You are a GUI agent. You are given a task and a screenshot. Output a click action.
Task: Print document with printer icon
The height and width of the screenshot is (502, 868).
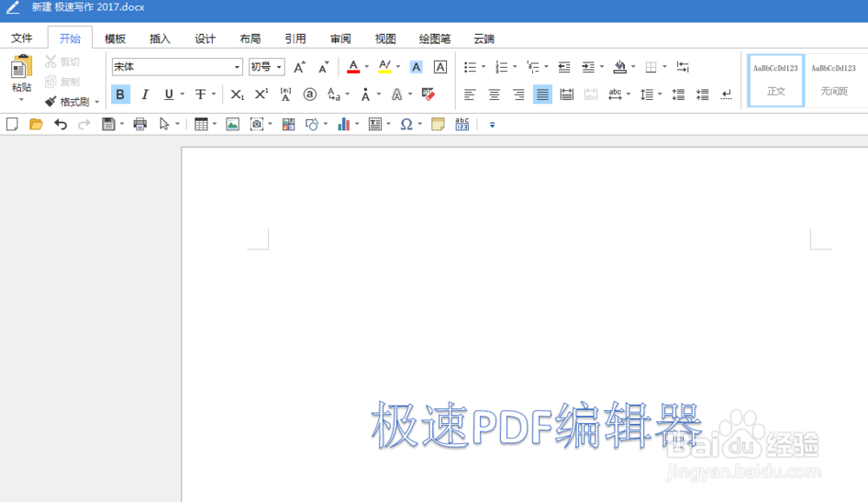(x=140, y=124)
